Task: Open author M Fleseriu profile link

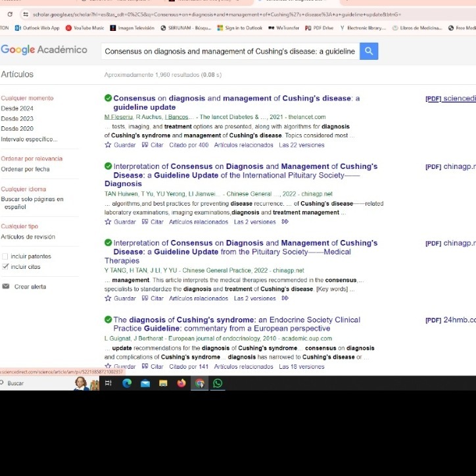Action: pyautogui.click(x=118, y=117)
